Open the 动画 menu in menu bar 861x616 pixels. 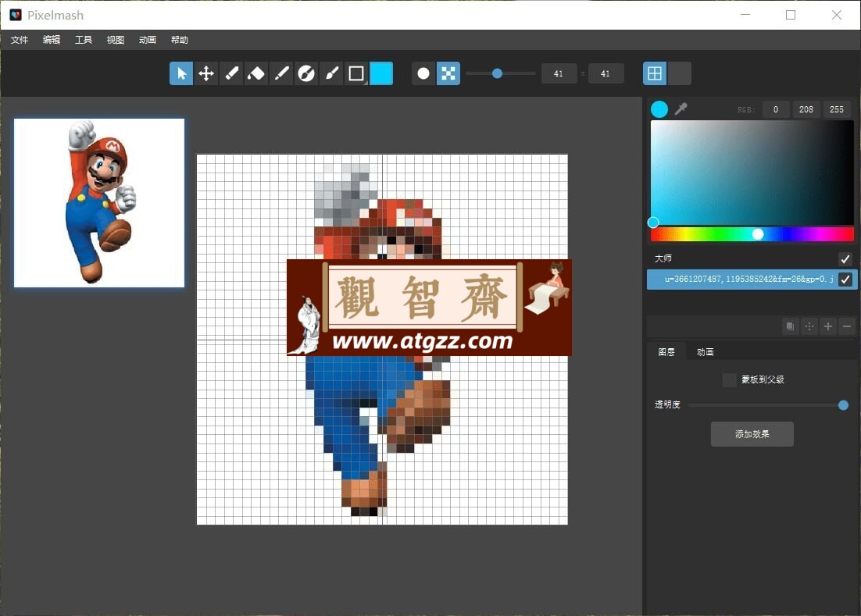[x=147, y=40]
